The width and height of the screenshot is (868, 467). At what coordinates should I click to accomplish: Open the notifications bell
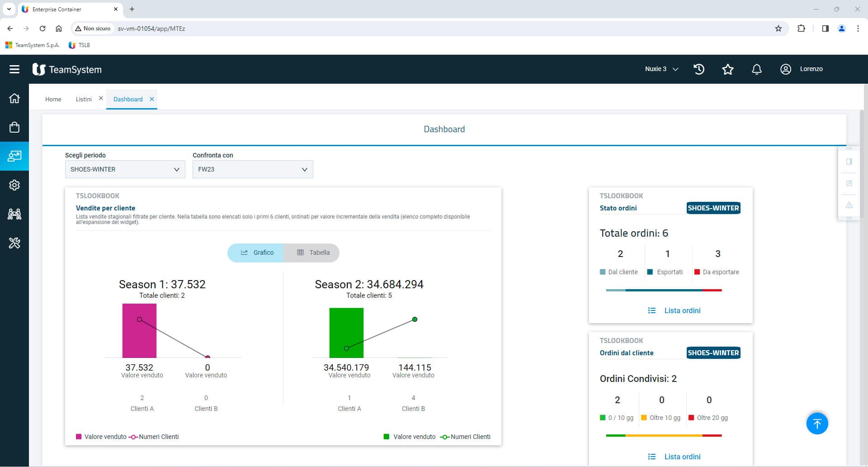[x=757, y=69]
